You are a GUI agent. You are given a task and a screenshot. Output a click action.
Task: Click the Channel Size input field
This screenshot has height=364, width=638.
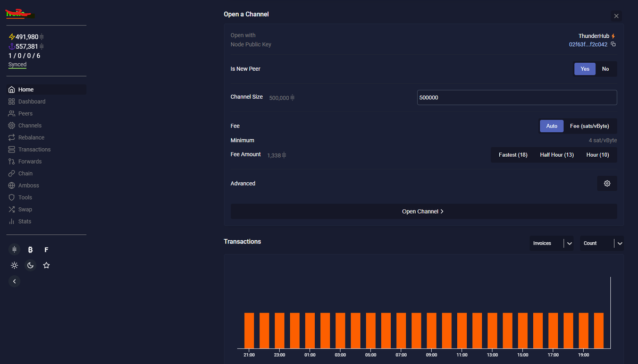(517, 98)
